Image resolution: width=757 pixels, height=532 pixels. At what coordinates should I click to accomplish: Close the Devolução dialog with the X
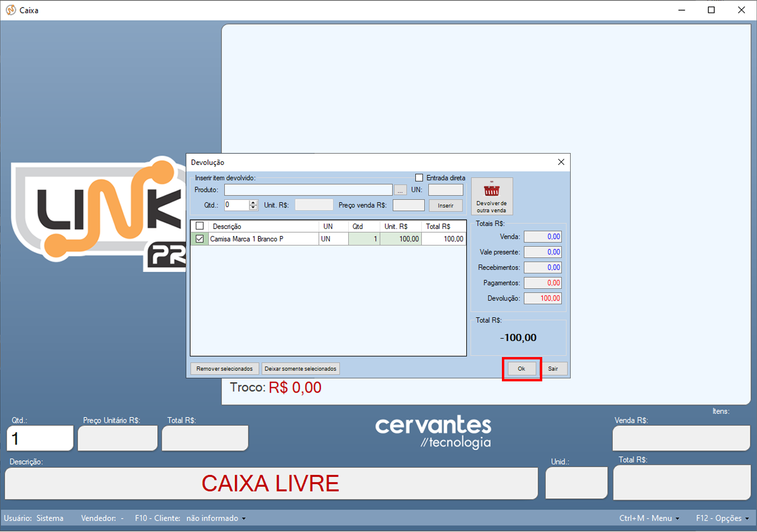[561, 162]
